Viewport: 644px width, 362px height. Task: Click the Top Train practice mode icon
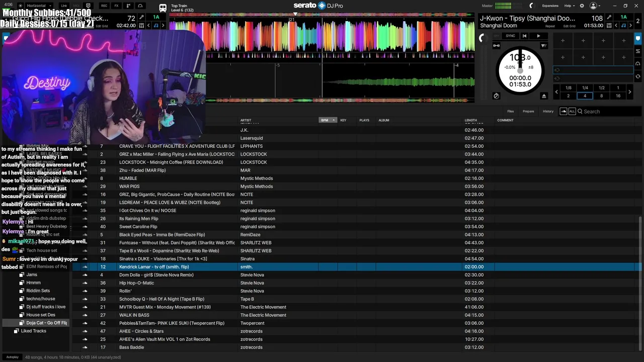pyautogui.click(x=163, y=8)
